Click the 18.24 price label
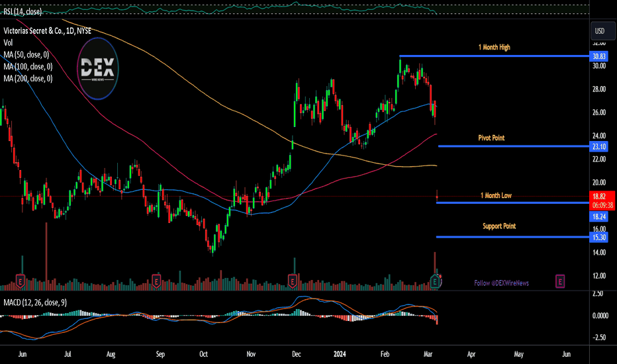The image size is (617, 364). coord(598,216)
